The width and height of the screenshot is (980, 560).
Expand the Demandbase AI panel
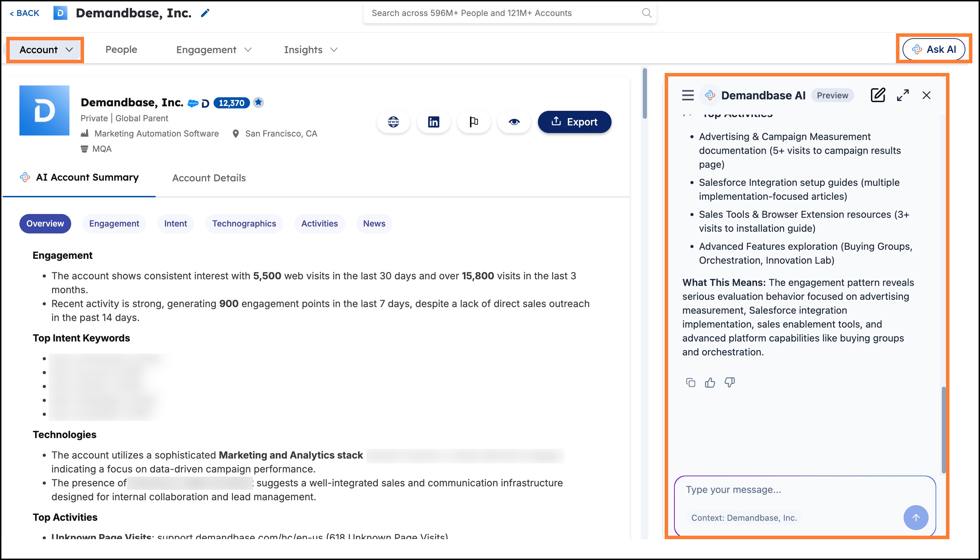[903, 95]
